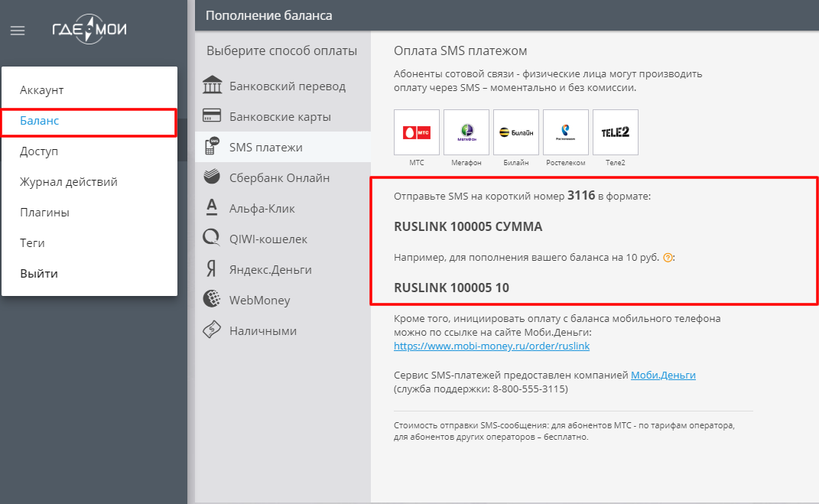Viewport: 819px width, 504px height.
Task: Click the orange question mark help icon
Action: 668,258
